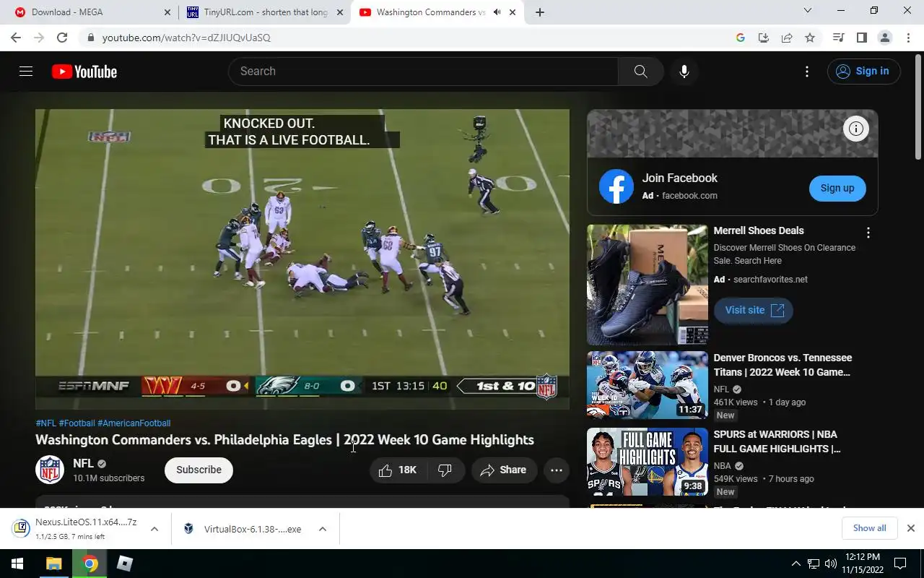
Task: Close the TinyURL.com tab
Action: click(340, 12)
